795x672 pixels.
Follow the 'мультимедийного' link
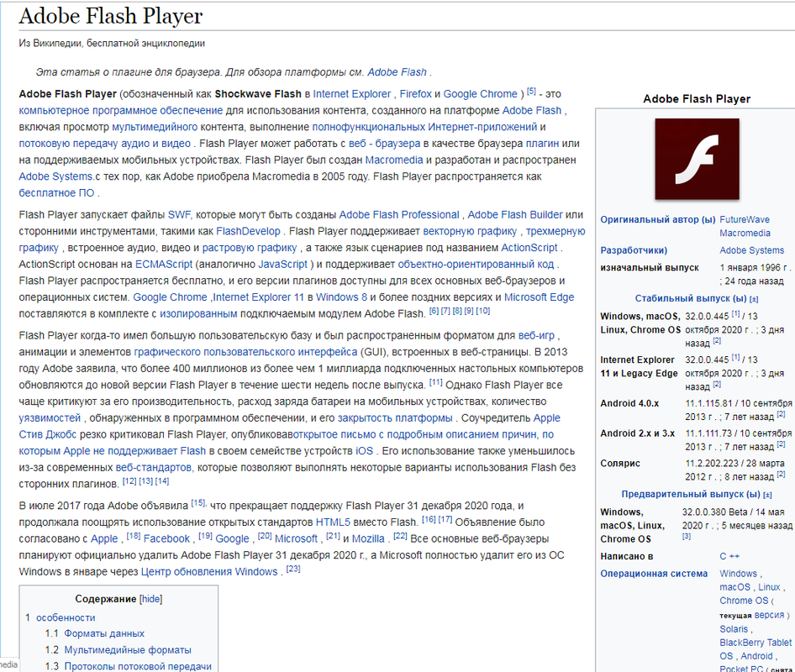pos(155,127)
